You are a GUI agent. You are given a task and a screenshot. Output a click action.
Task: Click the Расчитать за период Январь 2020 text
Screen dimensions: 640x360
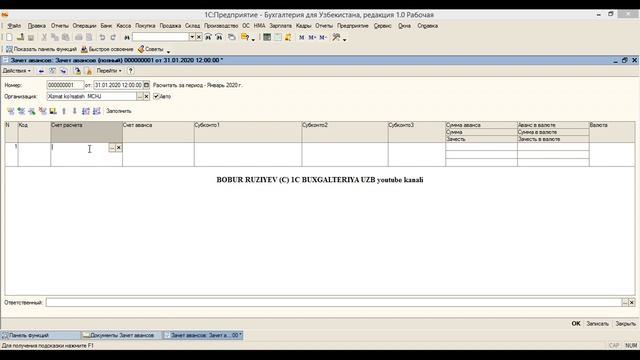tap(198, 85)
